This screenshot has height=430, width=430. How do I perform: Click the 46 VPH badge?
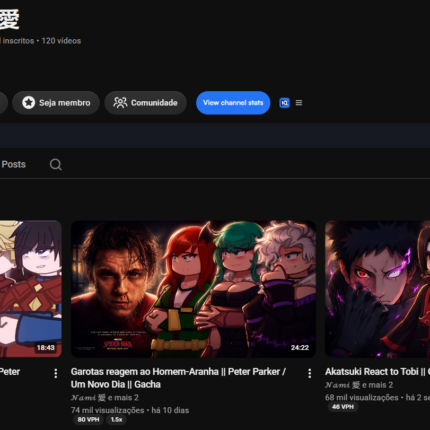coord(343,407)
